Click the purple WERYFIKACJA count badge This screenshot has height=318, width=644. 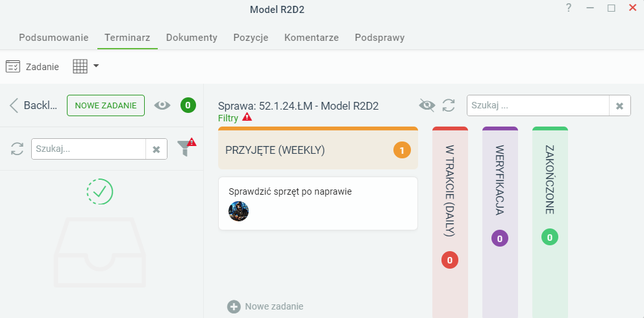[500, 238]
